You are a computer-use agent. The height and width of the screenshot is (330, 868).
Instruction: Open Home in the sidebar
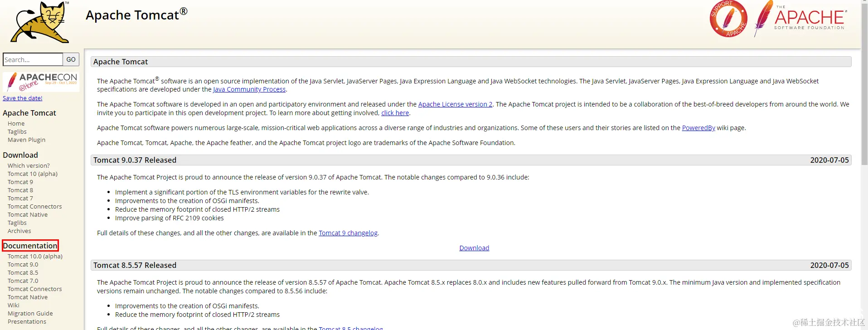point(16,123)
